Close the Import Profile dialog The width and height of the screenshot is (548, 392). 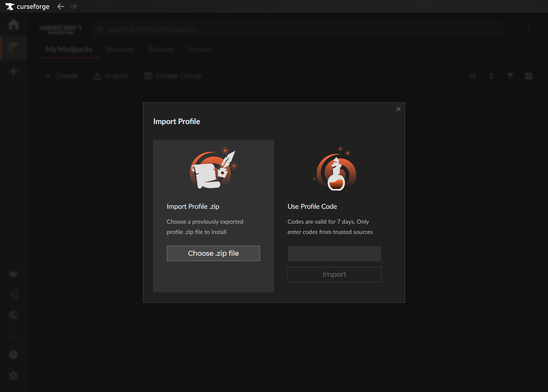[398, 109]
